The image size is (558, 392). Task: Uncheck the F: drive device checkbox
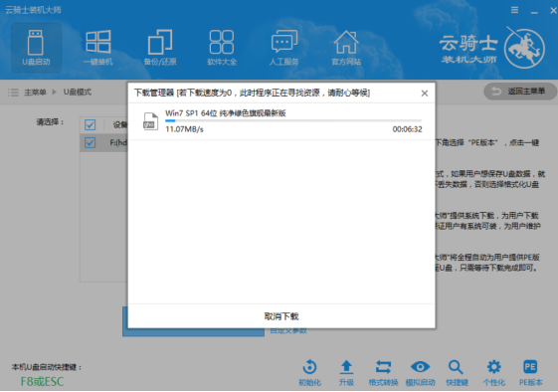click(x=91, y=143)
